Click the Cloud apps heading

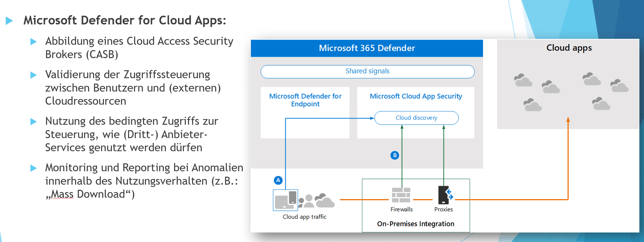(x=569, y=48)
